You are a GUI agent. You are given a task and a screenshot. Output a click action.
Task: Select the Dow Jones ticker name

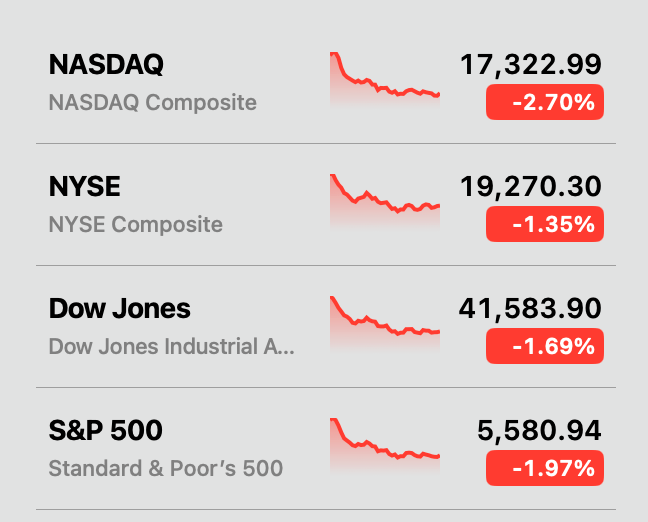(119, 308)
